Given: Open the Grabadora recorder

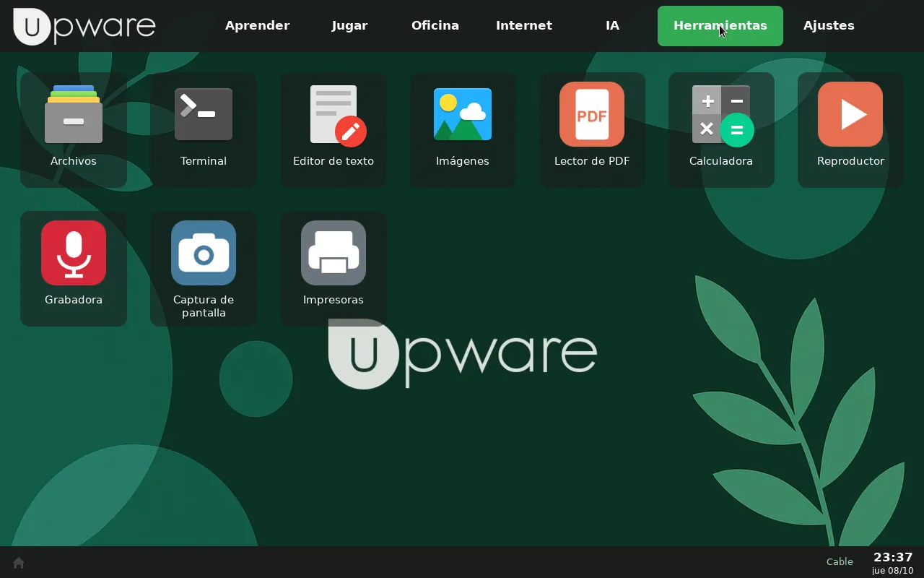Looking at the screenshot, I should 74,269.
